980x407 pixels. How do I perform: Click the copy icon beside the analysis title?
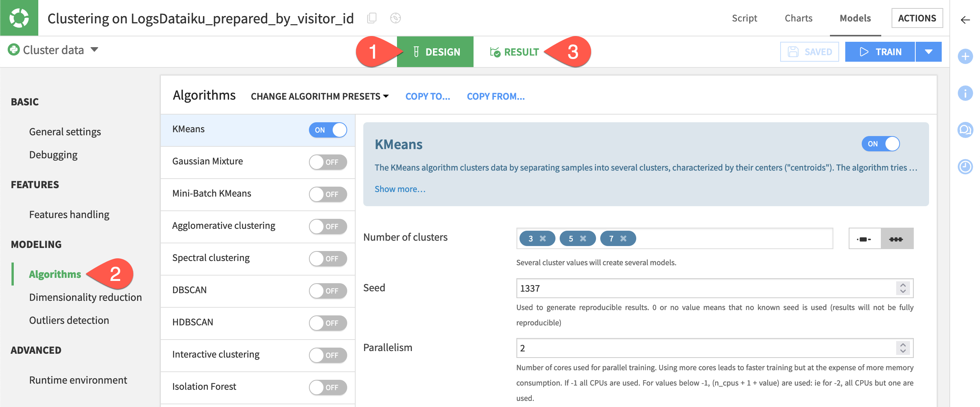(371, 18)
